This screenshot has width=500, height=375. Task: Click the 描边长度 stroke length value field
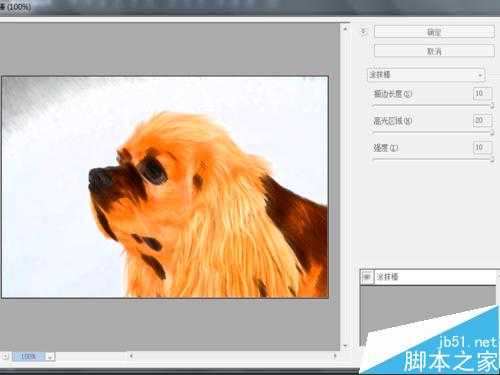[482, 94]
